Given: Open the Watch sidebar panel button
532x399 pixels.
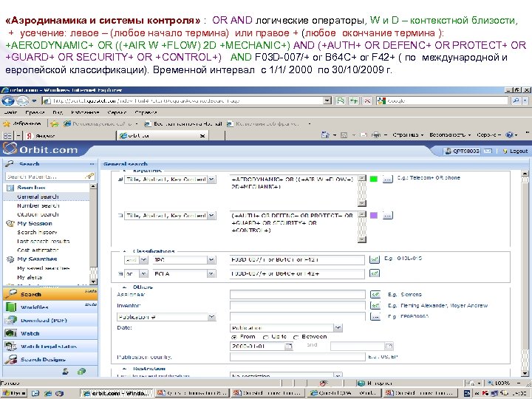Looking at the screenshot, I should point(50,333).
